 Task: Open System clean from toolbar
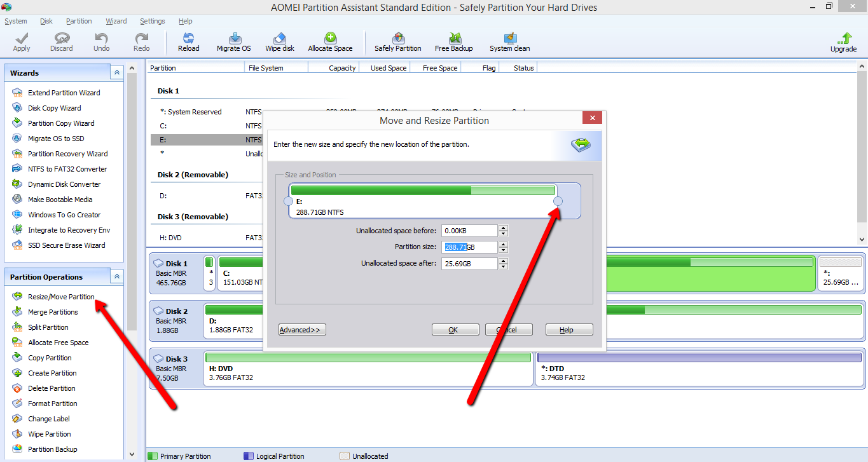coord(510,43)
